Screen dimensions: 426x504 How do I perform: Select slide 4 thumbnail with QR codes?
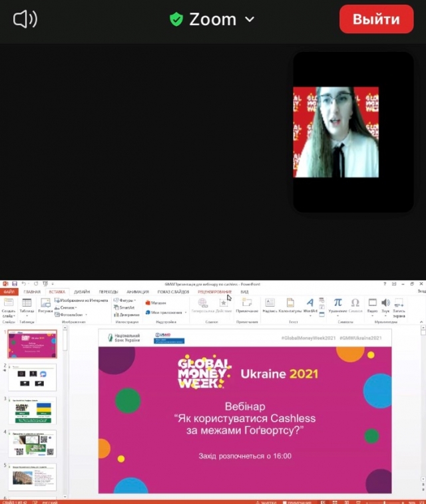point(32,443)
